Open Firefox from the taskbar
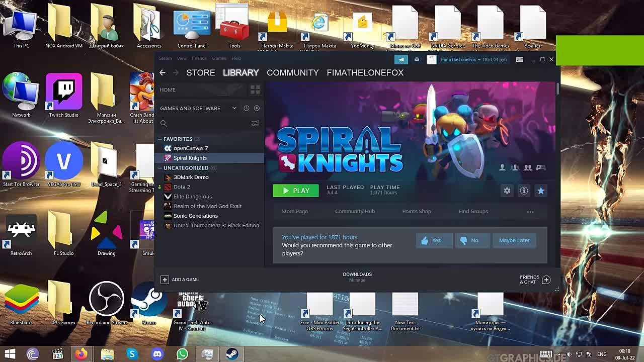 tap(82, 354)
